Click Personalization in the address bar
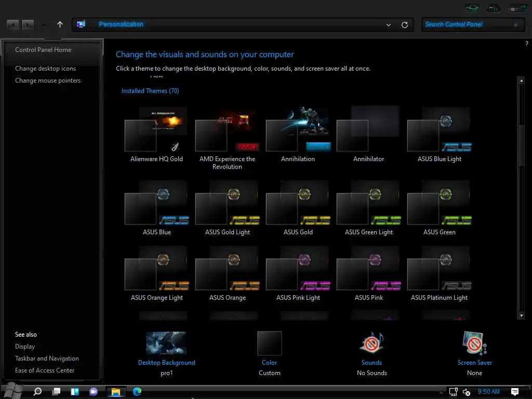Image resolution: width=532 pixels, height=399 pixels. [x=121, y=24]
